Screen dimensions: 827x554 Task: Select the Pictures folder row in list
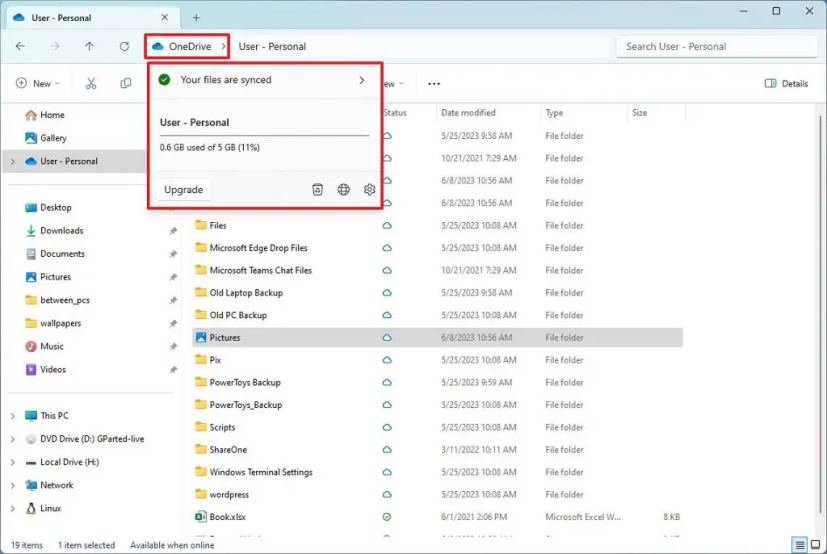(438, 338)
